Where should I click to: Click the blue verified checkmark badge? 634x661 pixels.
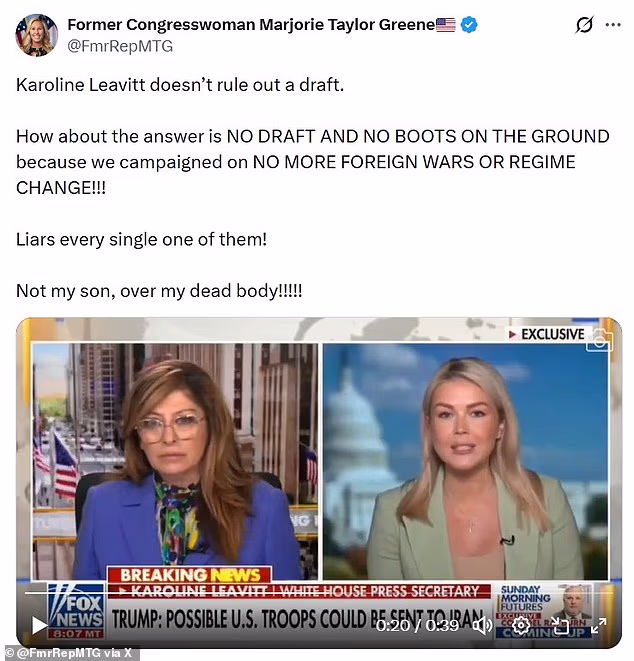coord(469,24)
